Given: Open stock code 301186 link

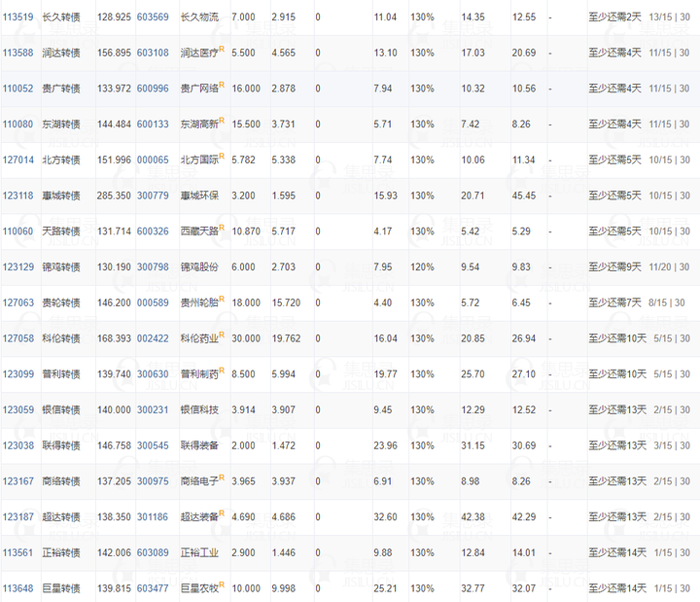Looking at the screenshot, I should (x=153, y=517).
